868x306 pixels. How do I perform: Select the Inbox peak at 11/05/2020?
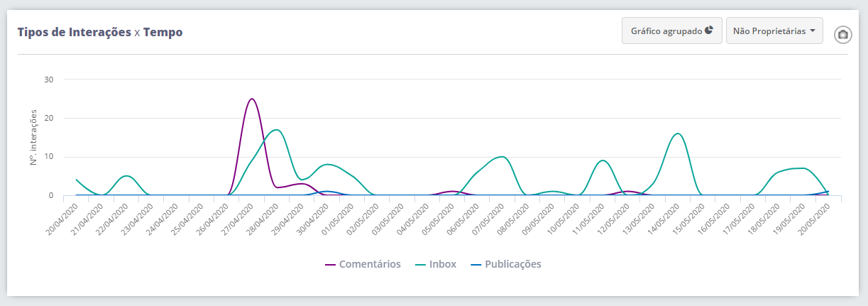(x=603, y=160)
